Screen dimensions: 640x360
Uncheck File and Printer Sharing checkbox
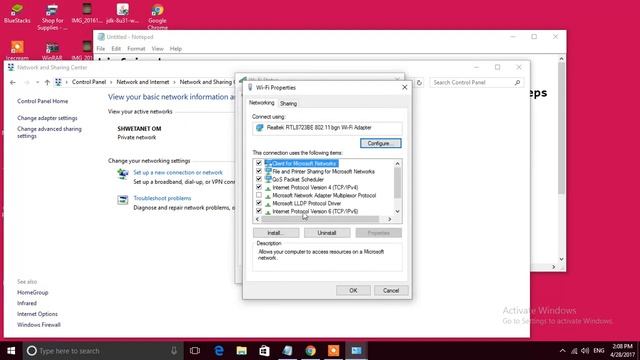(x=259, y=171)
